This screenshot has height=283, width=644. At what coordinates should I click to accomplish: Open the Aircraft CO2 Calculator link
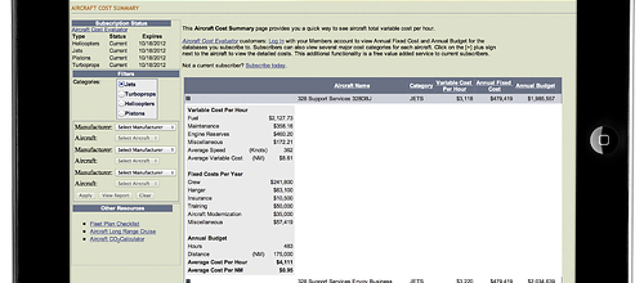pyautogui.click(x=117, y=239)
